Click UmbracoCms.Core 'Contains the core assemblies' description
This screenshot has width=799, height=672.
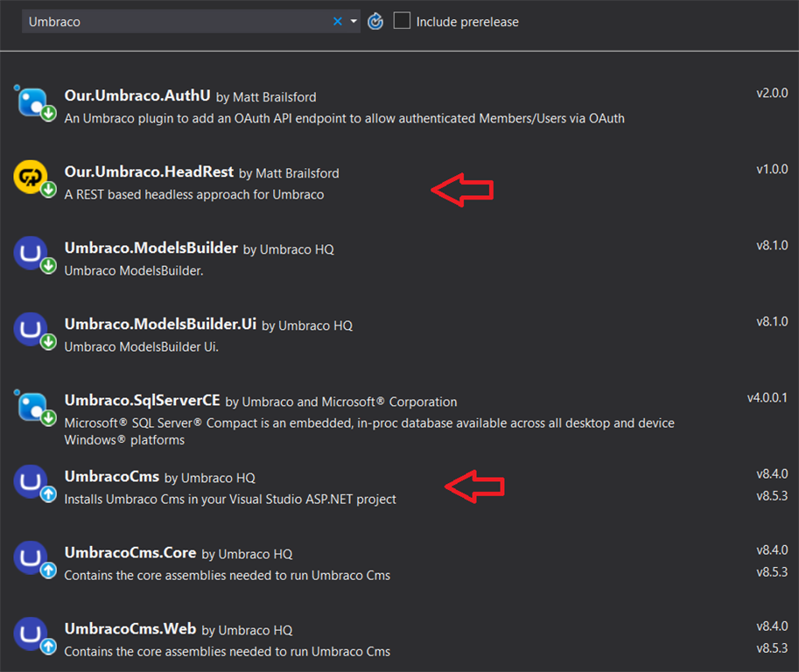[228, 575]
